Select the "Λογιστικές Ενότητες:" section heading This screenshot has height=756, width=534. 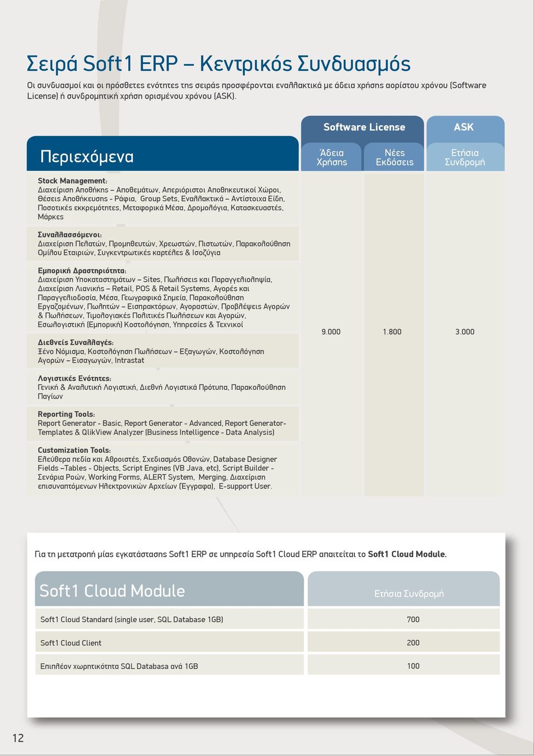pos(75,379)
